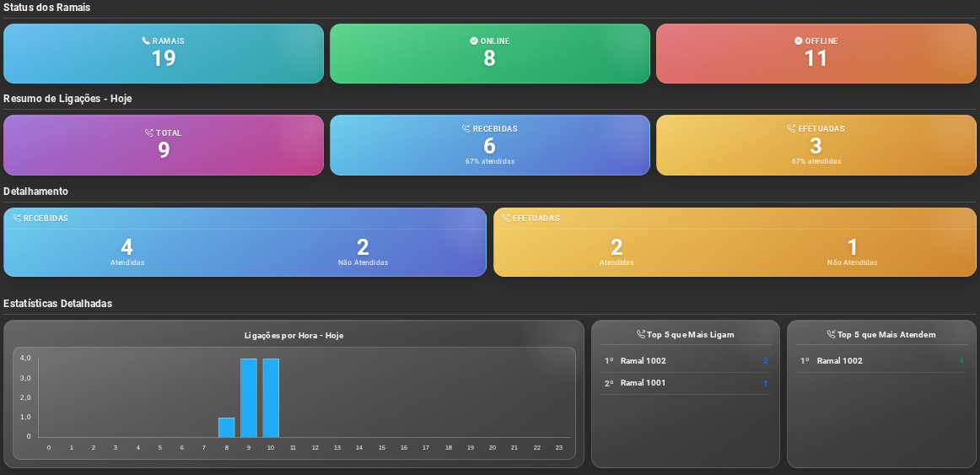This screenshot has width=980, height=475.
Task: Click the phone icon beside Top 5 que Mais Ligam
Action: click(x=641, y=335)
